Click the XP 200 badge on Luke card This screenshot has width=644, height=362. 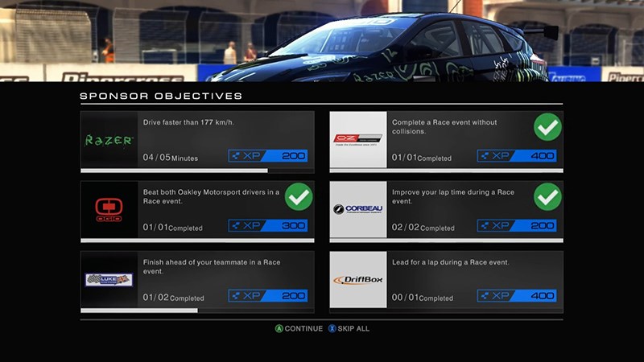[268, 296]
